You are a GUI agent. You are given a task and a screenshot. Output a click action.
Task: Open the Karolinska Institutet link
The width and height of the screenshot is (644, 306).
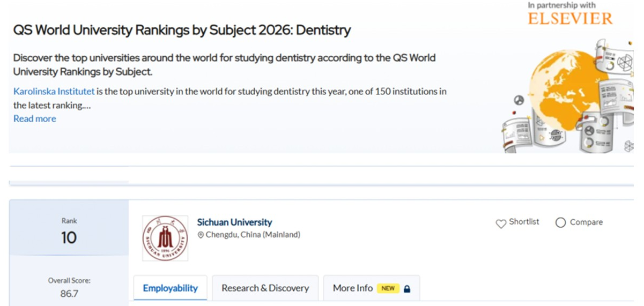pyautogui.click(x=54, y=92)
